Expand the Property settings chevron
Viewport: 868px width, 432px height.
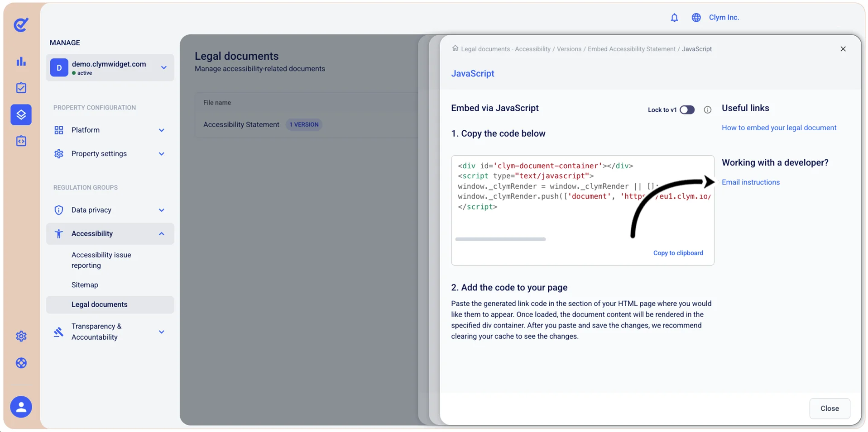[x=162, y=154]
